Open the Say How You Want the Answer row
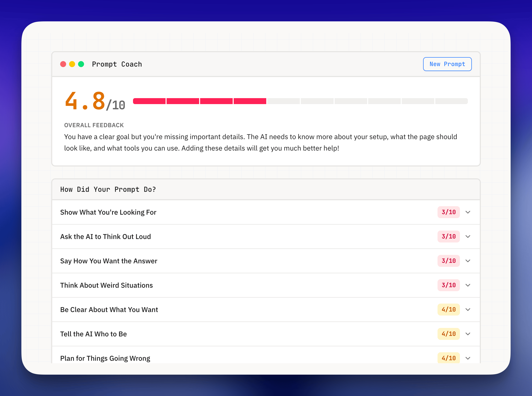The height and width of the screenshot is (396, 532). 109,261
